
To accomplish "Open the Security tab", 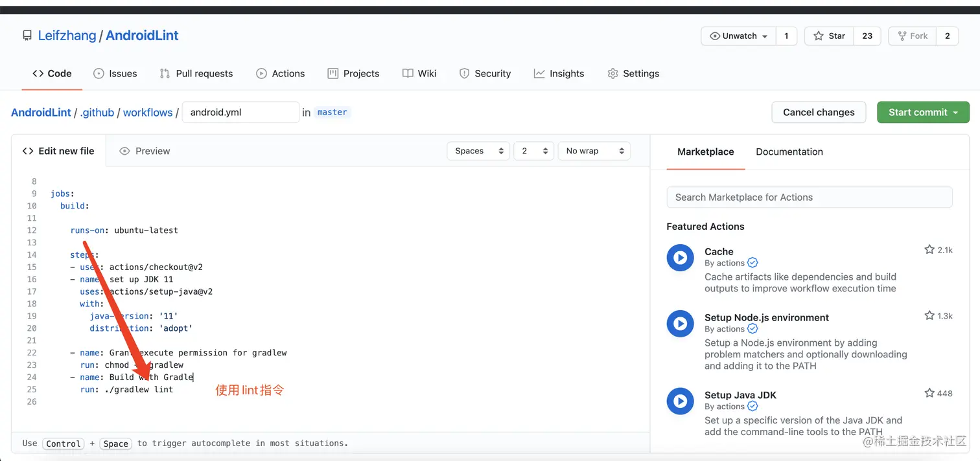I will 485,74.
